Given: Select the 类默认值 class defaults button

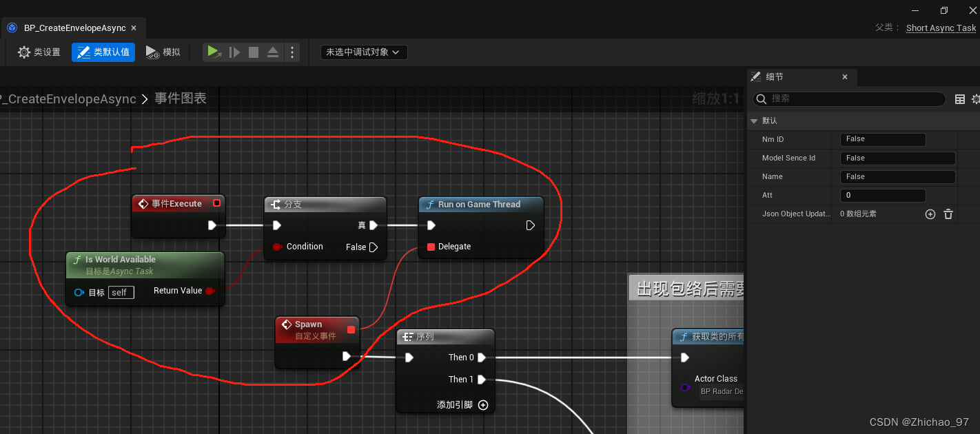Looking at the screenshot, I should tap(103, 52).
